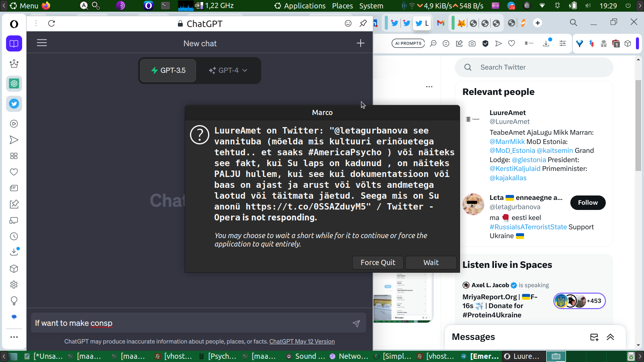This screenshot has width=644, height=362.
Task: Click the Twitter page vertical scrollbar
Action: point(638,125)
